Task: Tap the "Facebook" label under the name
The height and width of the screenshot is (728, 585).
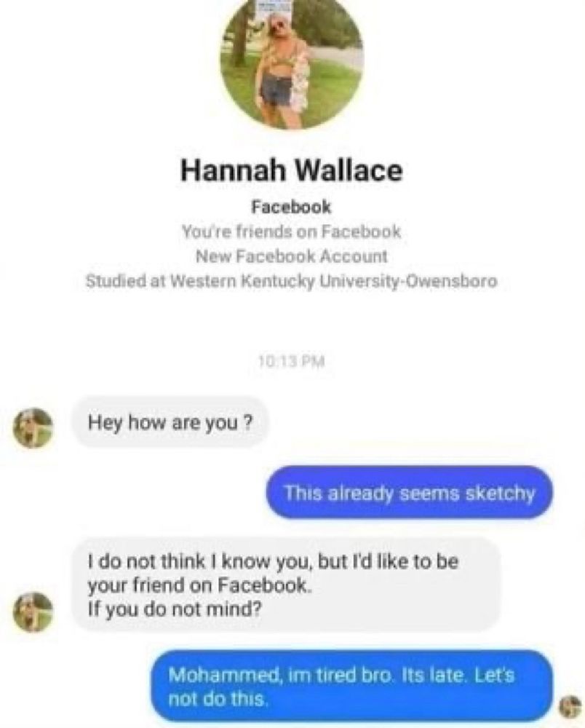Action: click(x=291, y=207)
